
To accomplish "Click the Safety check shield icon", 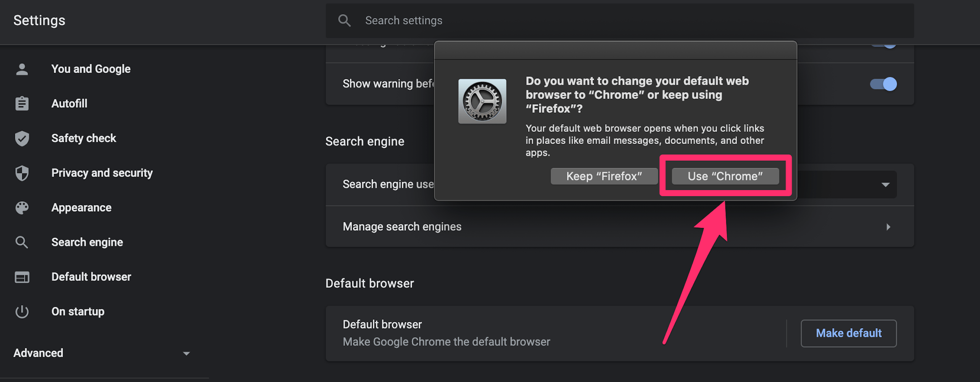I will (22, 138).
